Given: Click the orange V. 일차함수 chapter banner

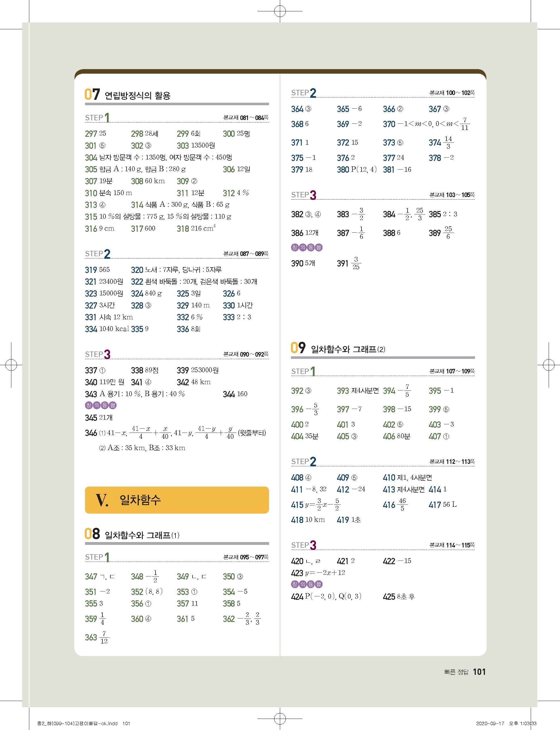Looking at the screenshot, I should click(x=177, y=500).
